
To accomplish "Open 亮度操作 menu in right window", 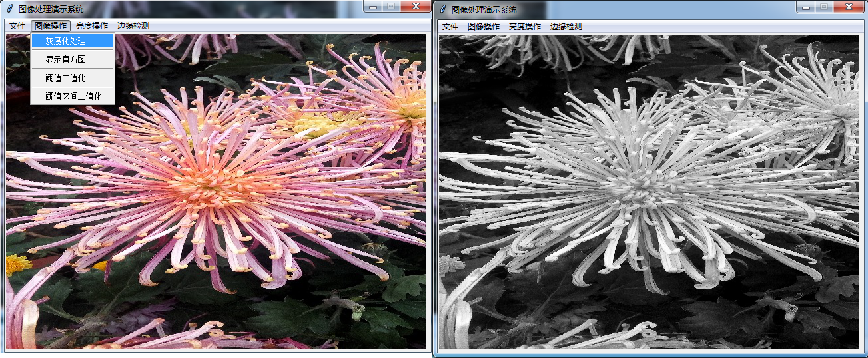I will point(525,27).
